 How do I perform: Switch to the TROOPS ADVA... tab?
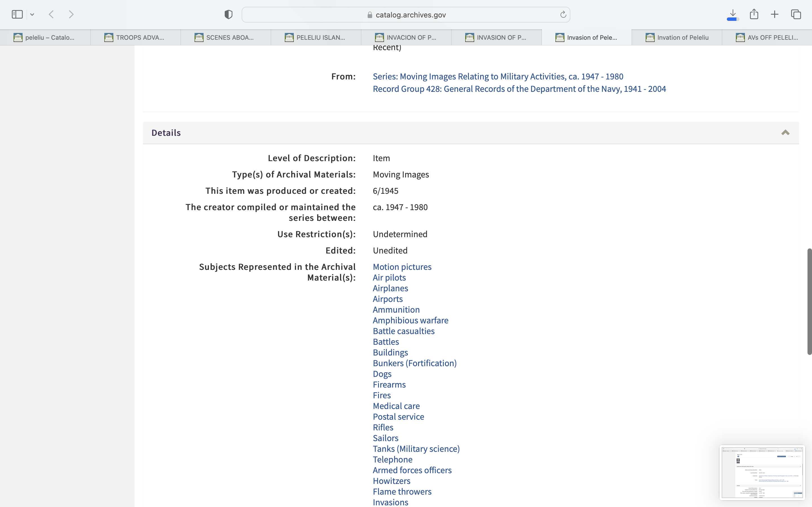pos(136,37)
